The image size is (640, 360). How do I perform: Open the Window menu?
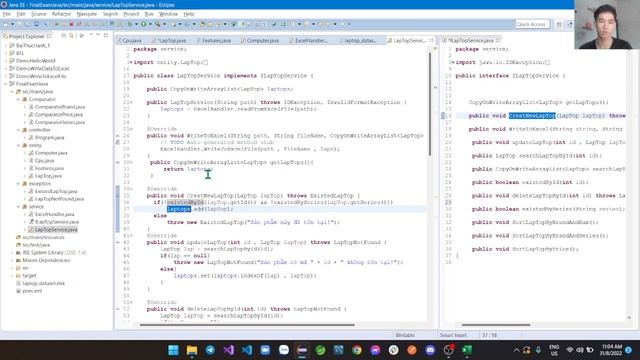(x=168, y=14)
